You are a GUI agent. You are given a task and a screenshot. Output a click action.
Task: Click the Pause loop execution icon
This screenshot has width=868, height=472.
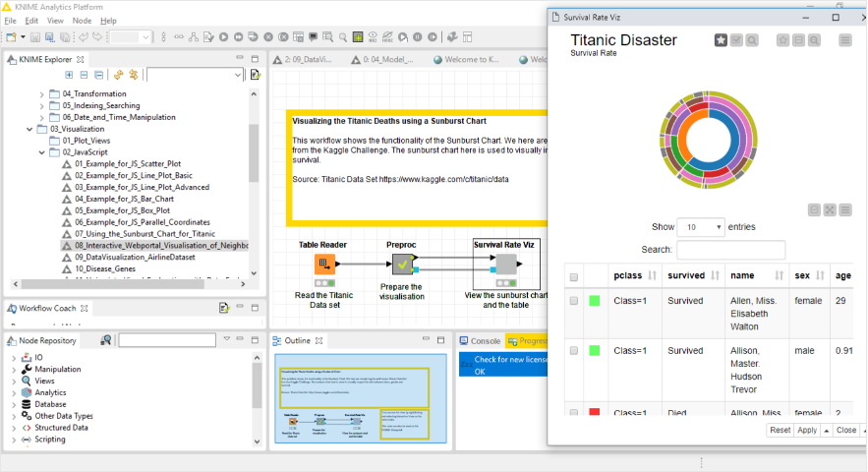click(418, 37)
